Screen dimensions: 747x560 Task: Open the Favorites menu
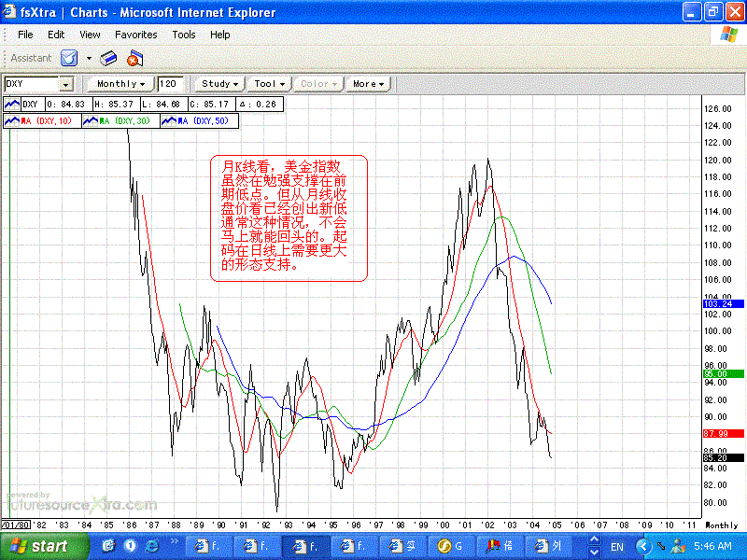135,35
